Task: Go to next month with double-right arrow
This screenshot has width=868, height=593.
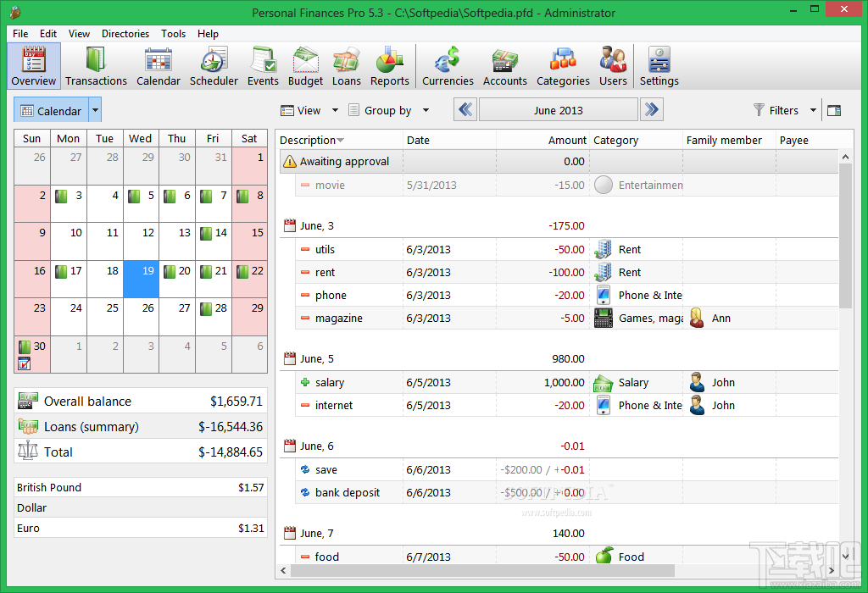Action: pyautogui.click(x=652, y=109)
